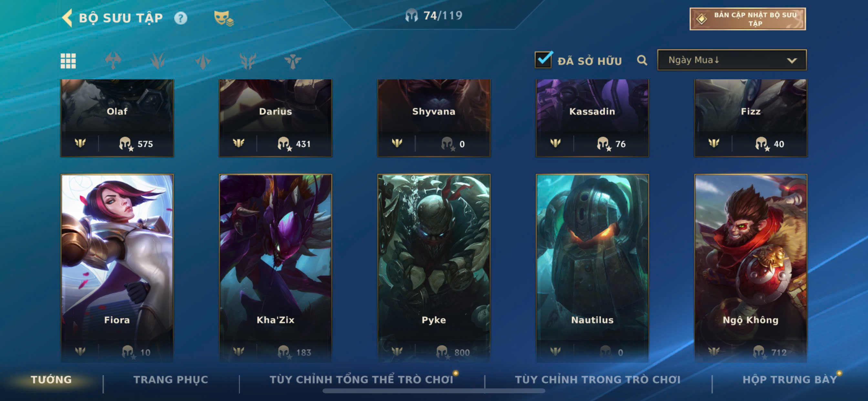Click Bản Cập Nhật Bộ Sưu Tập button
This screenshot has height=401, width=868.
pyautogui.click(x=748, y=19)
